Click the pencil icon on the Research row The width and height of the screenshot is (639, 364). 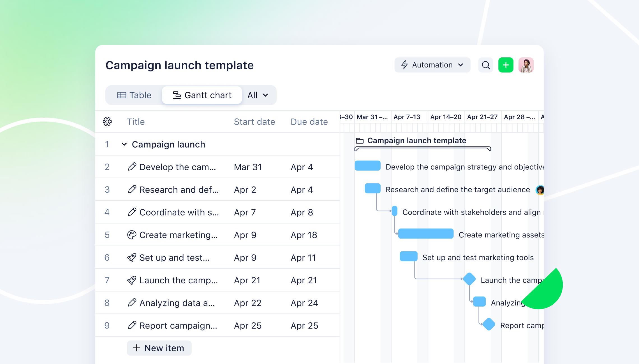point(132,190)
